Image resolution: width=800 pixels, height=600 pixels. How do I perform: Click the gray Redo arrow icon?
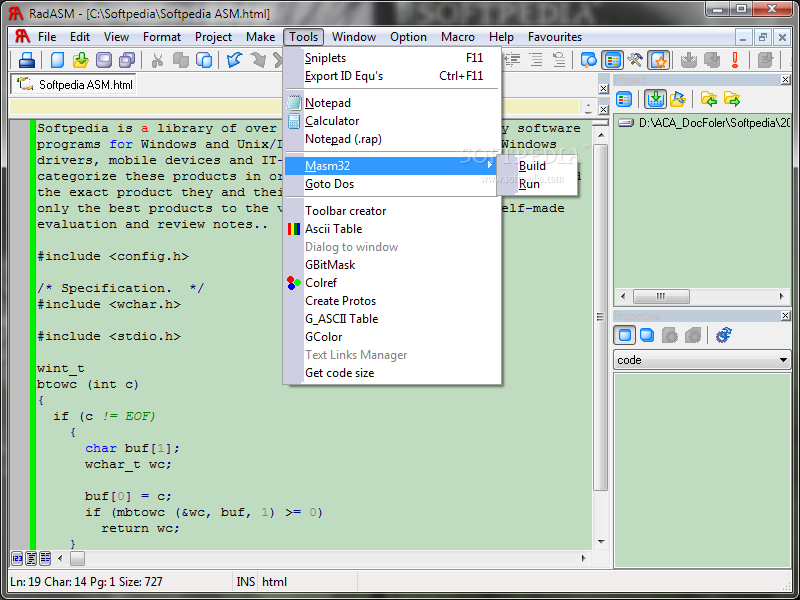258,60
